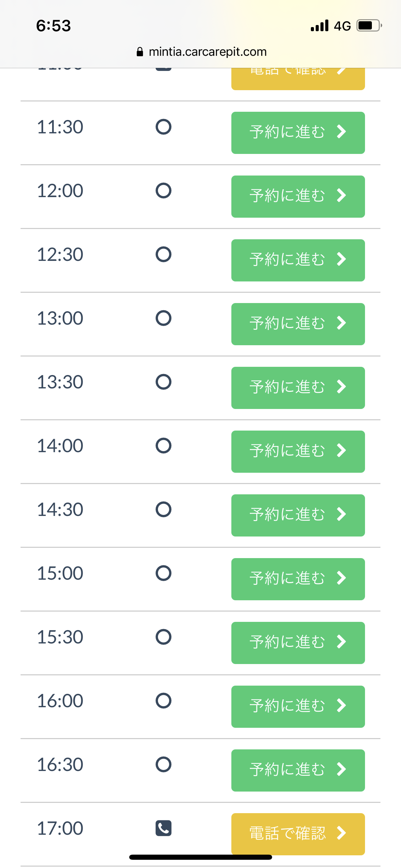Tap the battery icon in the status bar
Viewport: 401px width, 868px height.
(369, 26)
